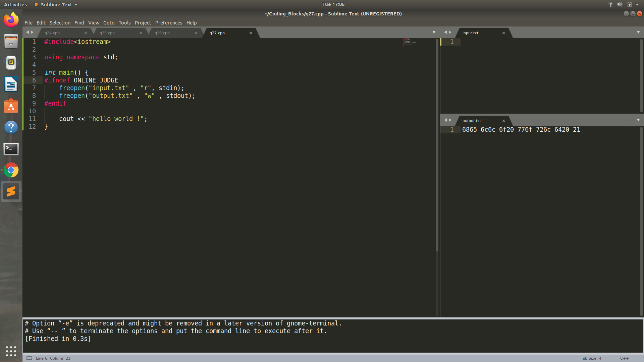Open Firefox from the dock

click(x=11, y=20)
